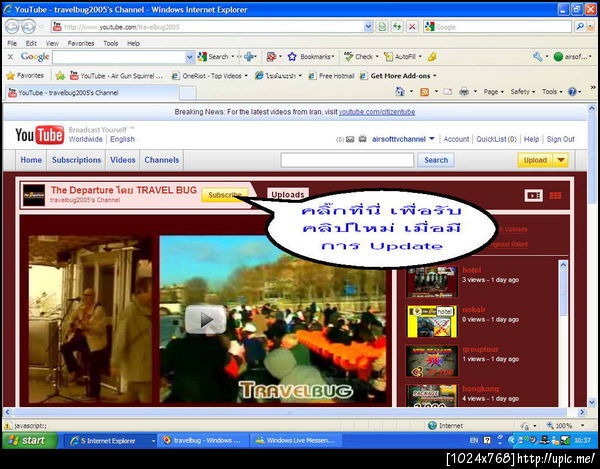Click the yellow Upload button
Screen dimensions: 600x469
click(535, 160)
